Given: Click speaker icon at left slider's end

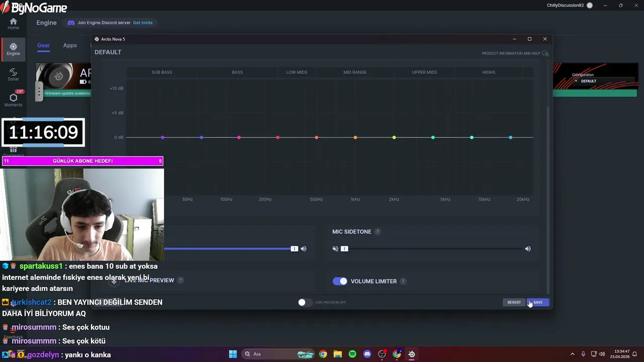Looking at the screenshot, I should point(303,249).
